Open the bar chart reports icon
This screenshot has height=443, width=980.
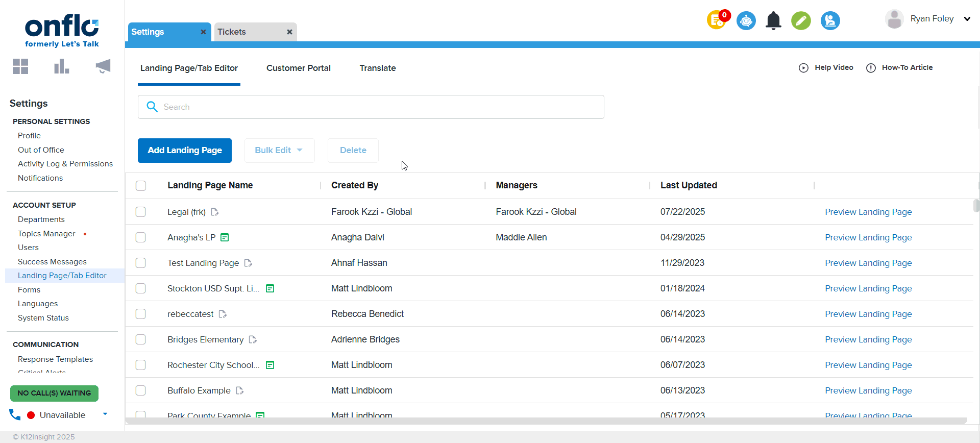[x=61, y=66]
